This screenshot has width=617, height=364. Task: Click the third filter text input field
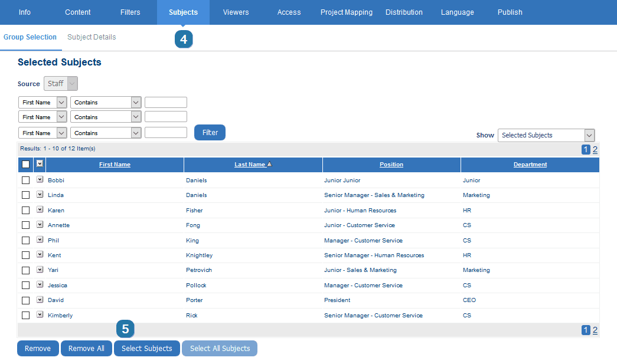pyautogui.click(x=165, y=132)
